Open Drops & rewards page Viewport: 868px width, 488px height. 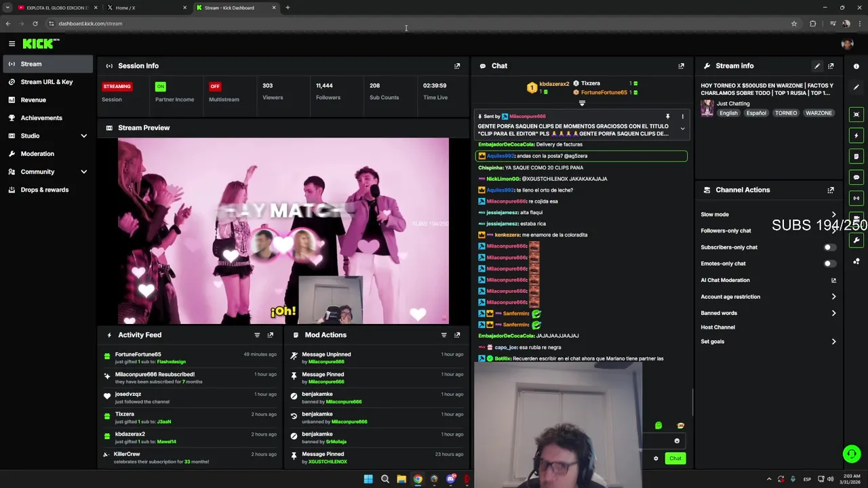coord(47,190)
